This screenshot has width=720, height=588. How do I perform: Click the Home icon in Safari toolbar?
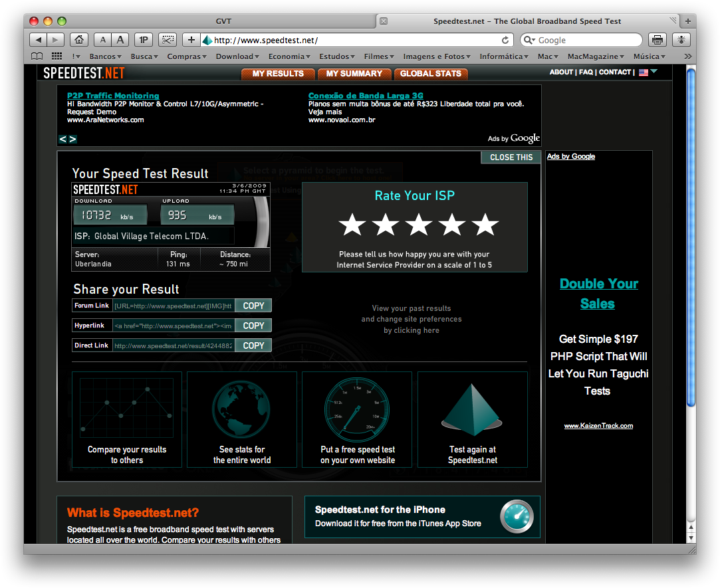click(79, 40)
